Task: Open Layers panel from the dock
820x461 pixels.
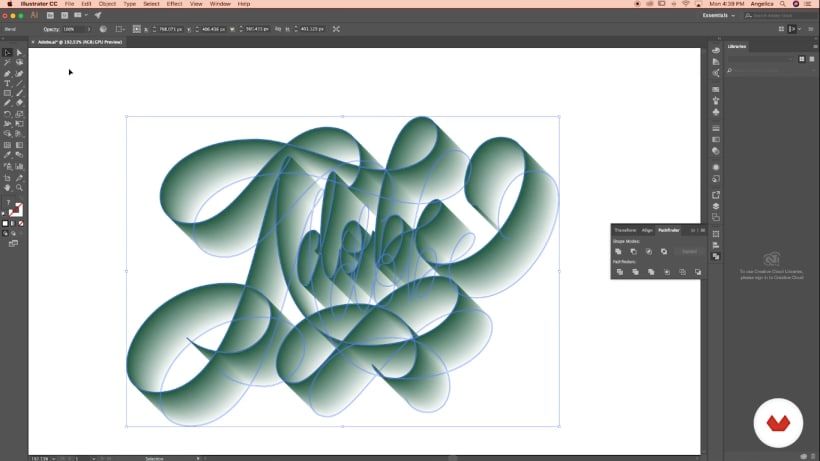Action: (716, 206)
